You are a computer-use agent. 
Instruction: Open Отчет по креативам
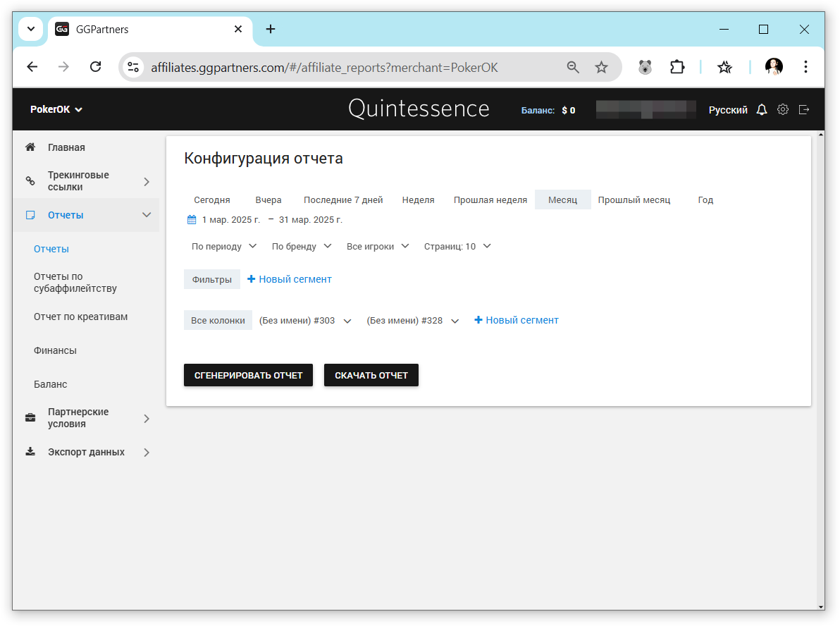tap(80, 317)
